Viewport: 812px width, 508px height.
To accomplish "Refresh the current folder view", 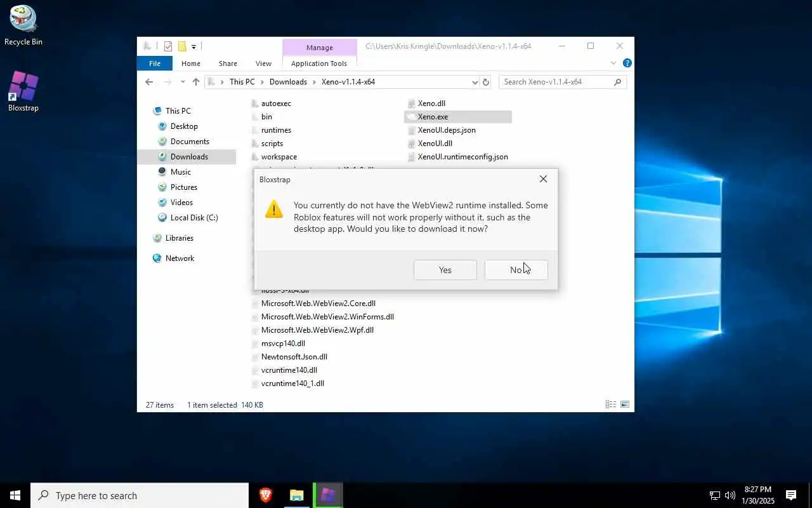I will click(x=486, y=82).
